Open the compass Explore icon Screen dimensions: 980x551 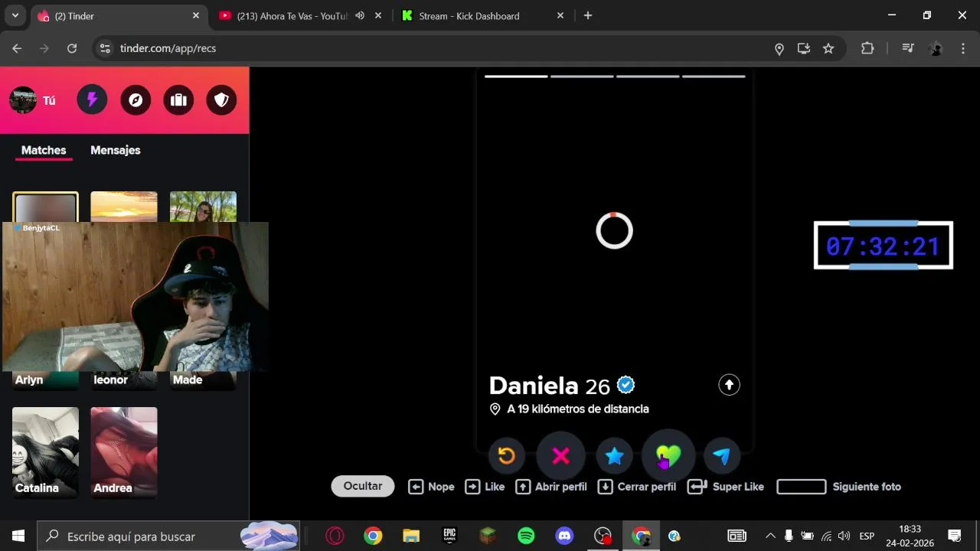pos(136,99)
